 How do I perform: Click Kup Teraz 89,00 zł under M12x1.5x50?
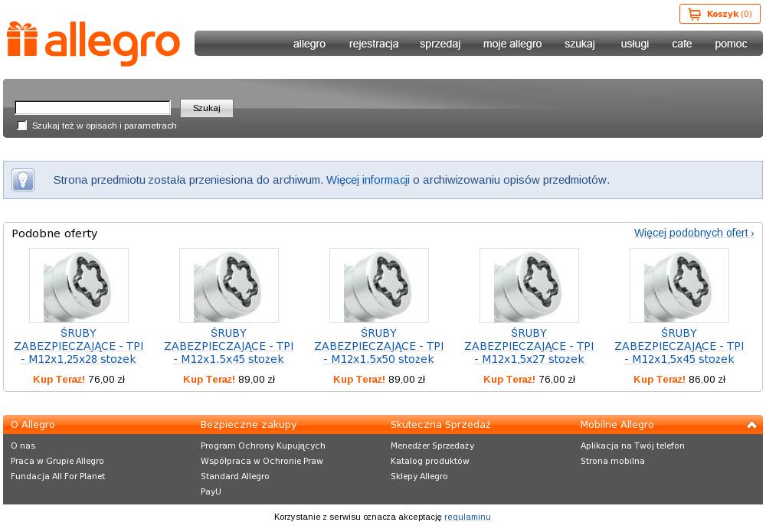click(x=379, y=379)
